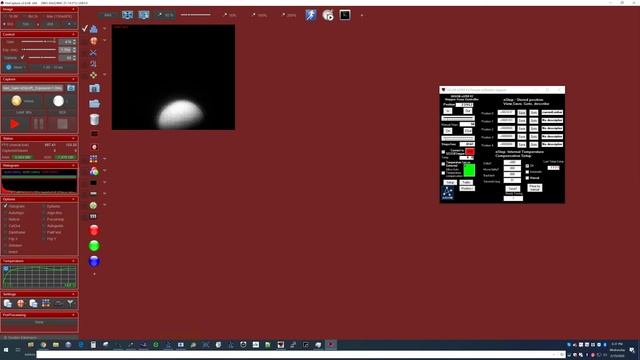Click the colored grid icon in Settings panel
This screenshot has width=640, height=360.
[x=46, y=303]
